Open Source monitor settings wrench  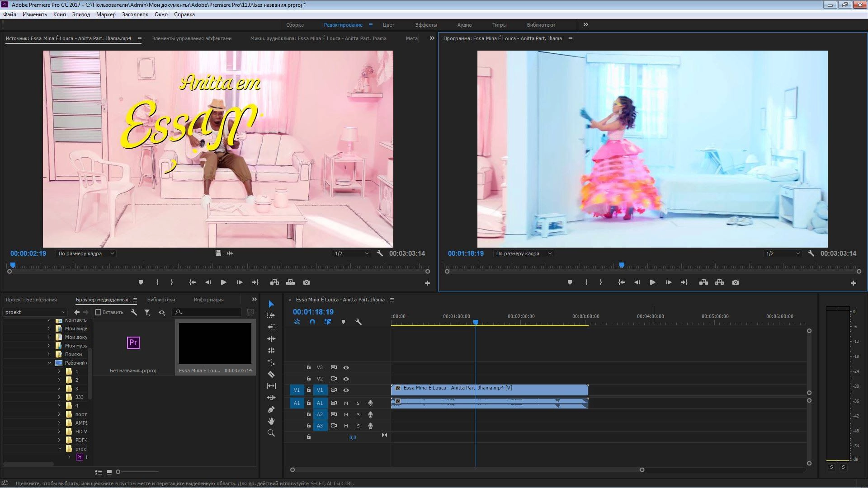point(380,253)
